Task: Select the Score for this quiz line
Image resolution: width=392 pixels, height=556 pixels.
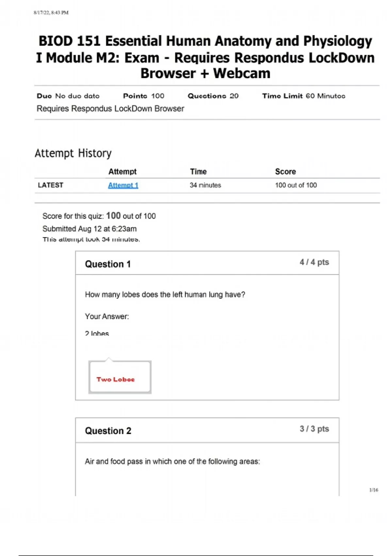Action: tap(99, 216)
